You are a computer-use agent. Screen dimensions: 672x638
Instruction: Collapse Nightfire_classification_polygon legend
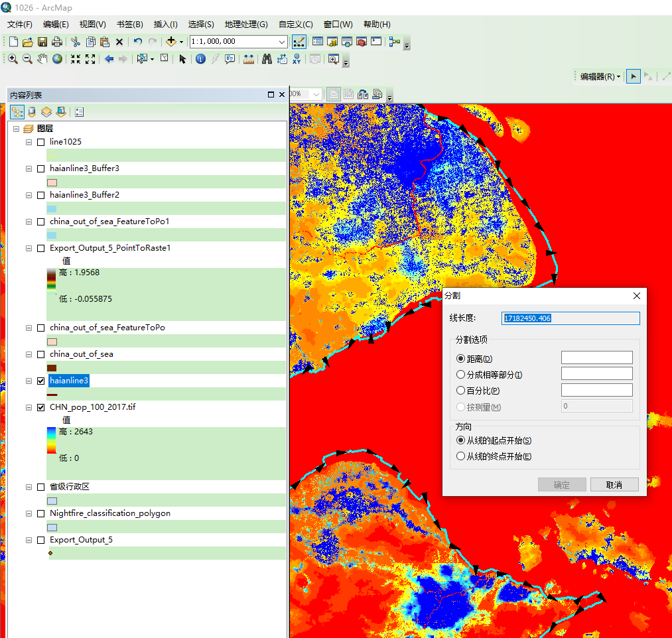click(x=29, y=514)
